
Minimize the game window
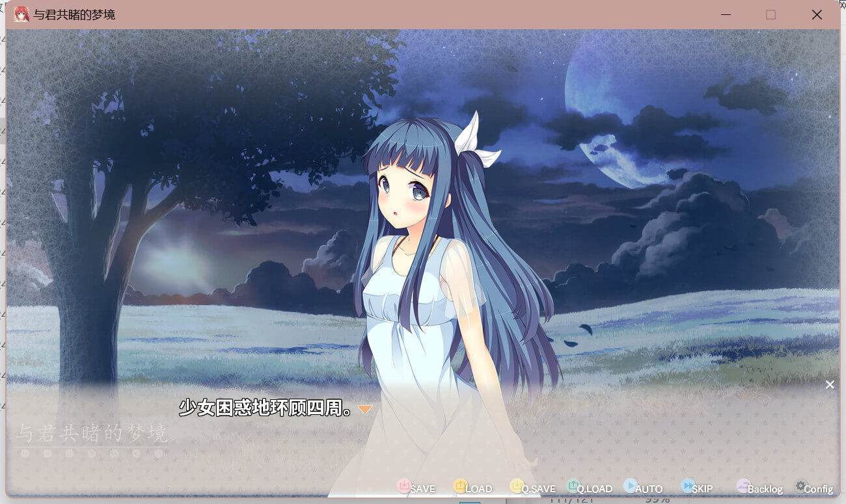[x=725, y=14]
